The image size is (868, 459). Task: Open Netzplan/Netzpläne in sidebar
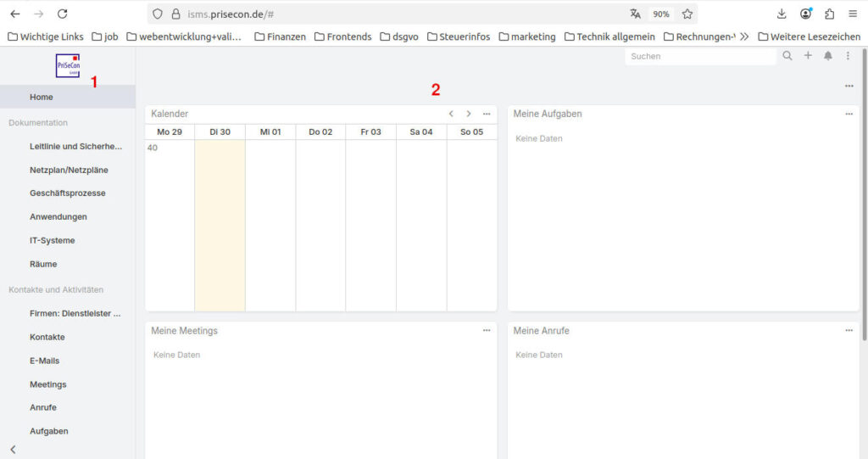coord(69,170)
